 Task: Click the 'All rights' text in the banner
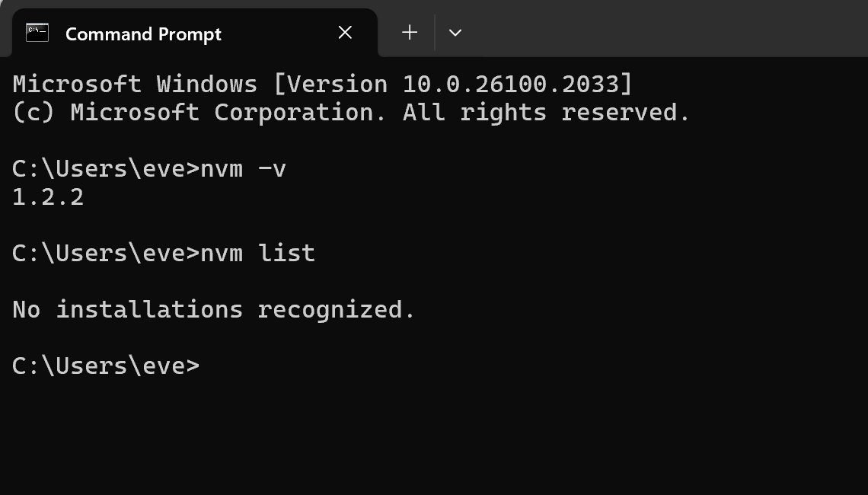pyautogui.click(x=475, y=113)
